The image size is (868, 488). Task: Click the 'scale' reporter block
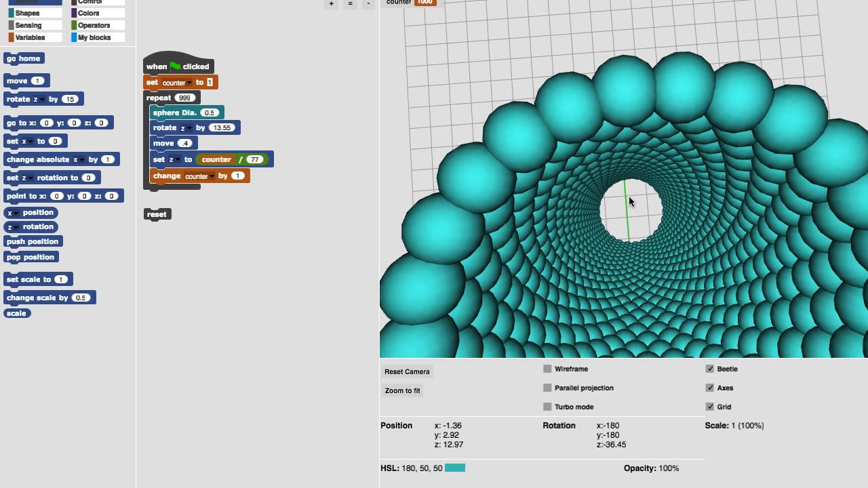point(16,313)
